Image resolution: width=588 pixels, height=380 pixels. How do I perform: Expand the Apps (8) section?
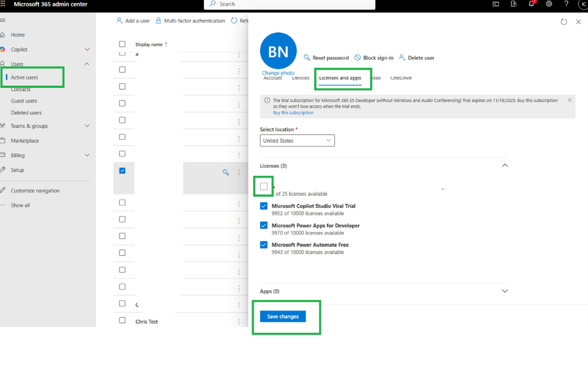[x=505, y=291]
